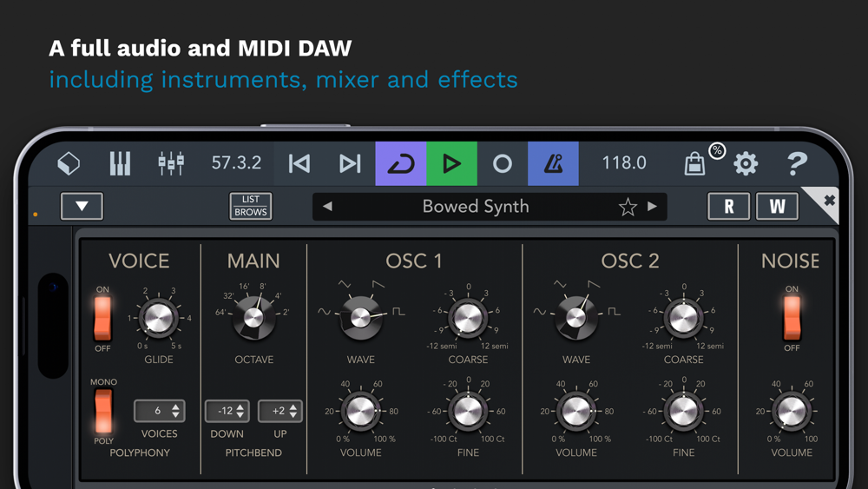The image size is (868, 489).
Task: Select previous preset with left arrow
Action: click(328, 207)
